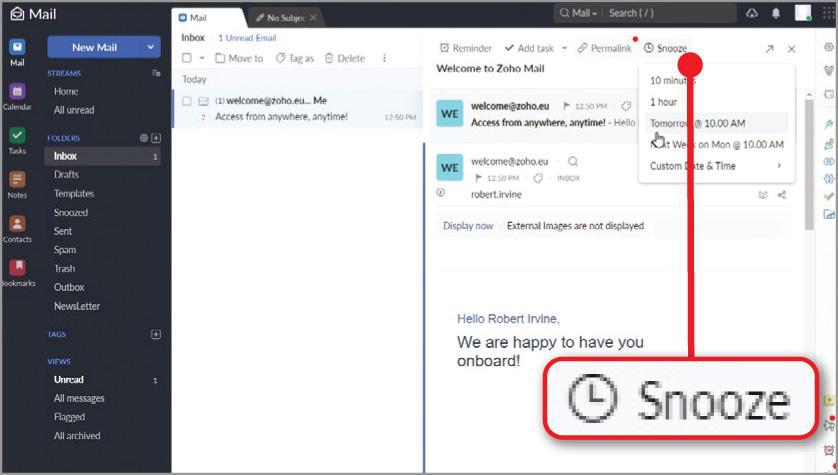Select Tomorrow @ 10.00 AM snooze option
The image size is (838, 475).
(x=716, y=123)
